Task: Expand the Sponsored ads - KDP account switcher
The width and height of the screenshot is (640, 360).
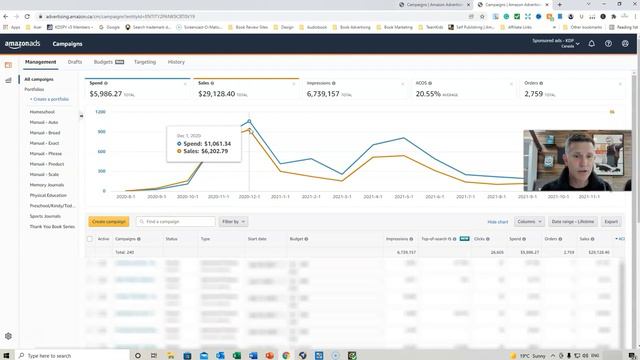Action: coord(556,43)
